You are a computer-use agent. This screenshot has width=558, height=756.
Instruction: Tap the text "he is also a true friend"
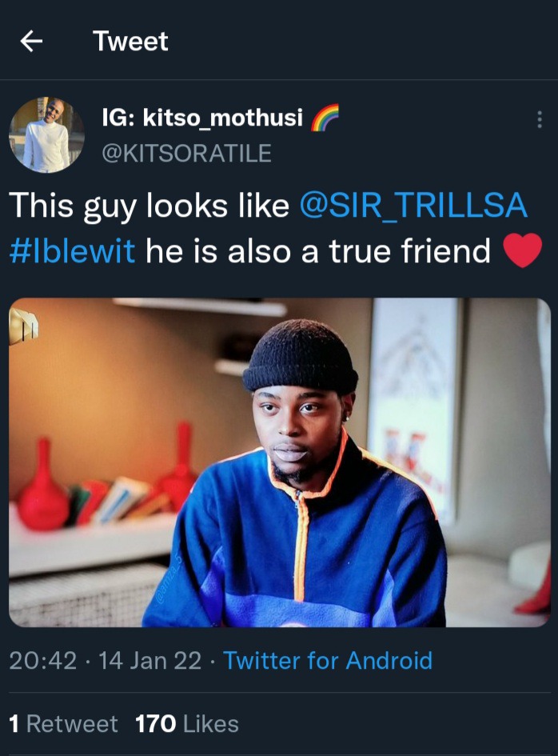pyautogui.click(x=318, y=250)
